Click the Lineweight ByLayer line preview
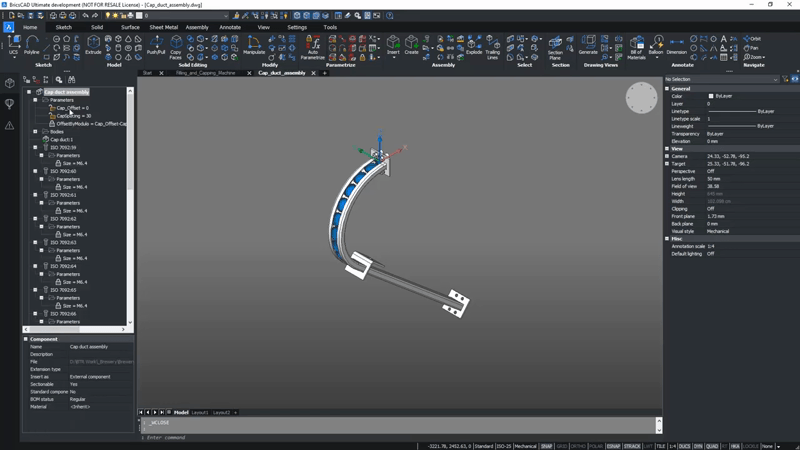Screen dimensions: 800x450 [732, 127]
